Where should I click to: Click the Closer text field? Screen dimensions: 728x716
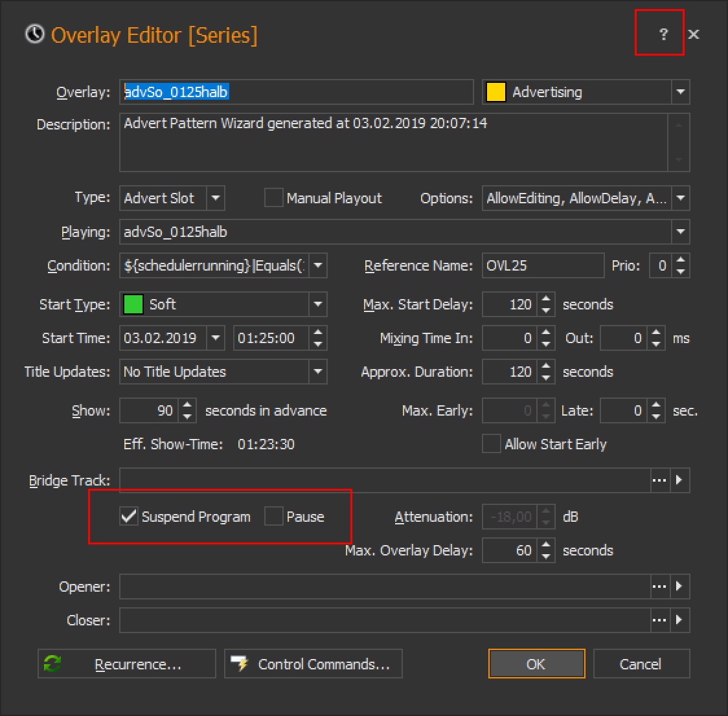tap(385, 620)
